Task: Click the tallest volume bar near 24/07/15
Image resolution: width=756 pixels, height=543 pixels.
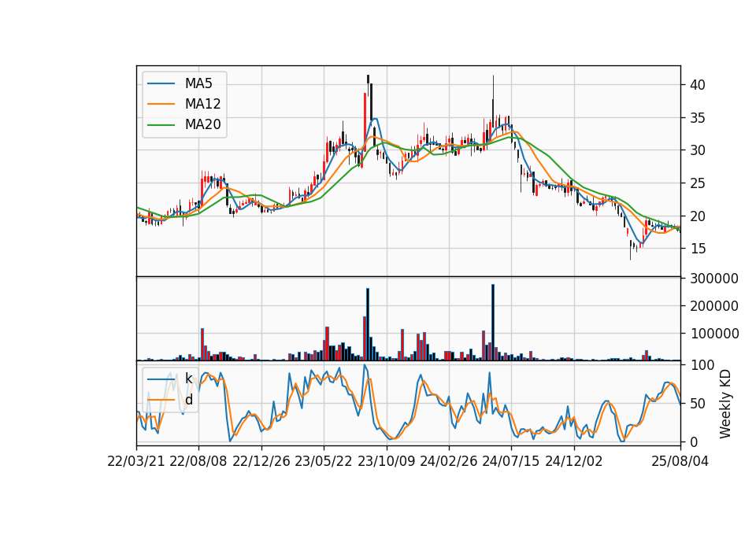Action: [493, 323]
